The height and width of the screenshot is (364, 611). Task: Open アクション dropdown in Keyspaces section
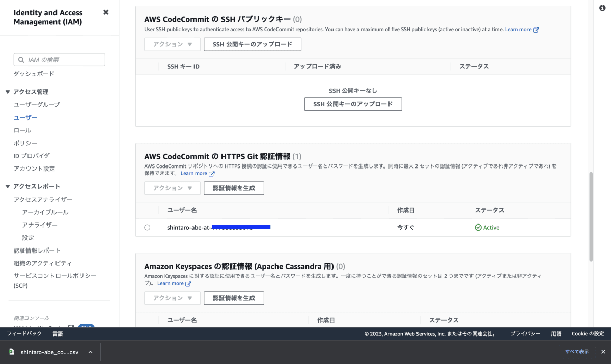(173, 298)
